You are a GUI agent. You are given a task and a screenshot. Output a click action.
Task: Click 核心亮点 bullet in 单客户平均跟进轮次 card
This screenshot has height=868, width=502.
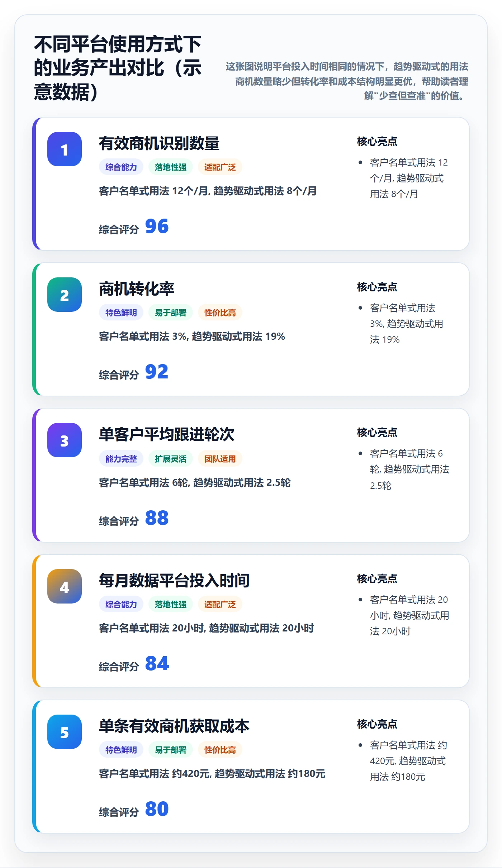click(x=409, y=469)
